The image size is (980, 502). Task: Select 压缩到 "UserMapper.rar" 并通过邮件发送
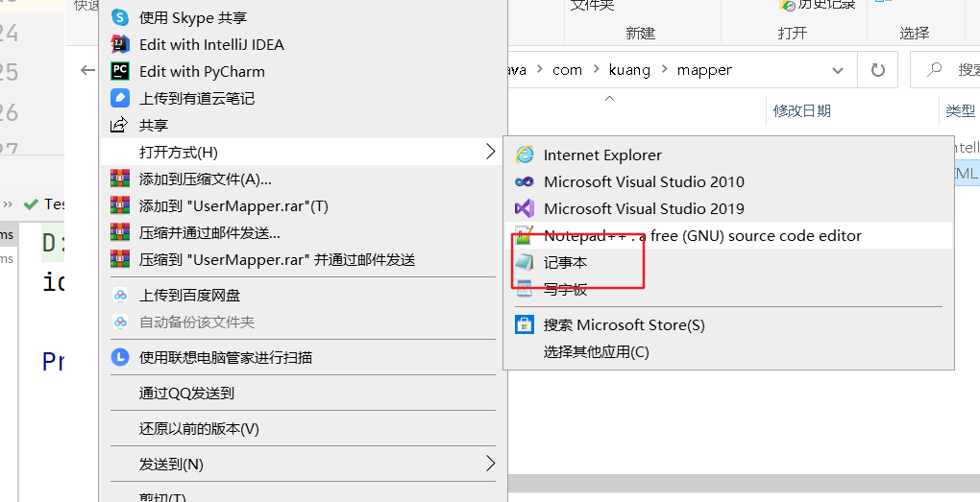(303, 259)
